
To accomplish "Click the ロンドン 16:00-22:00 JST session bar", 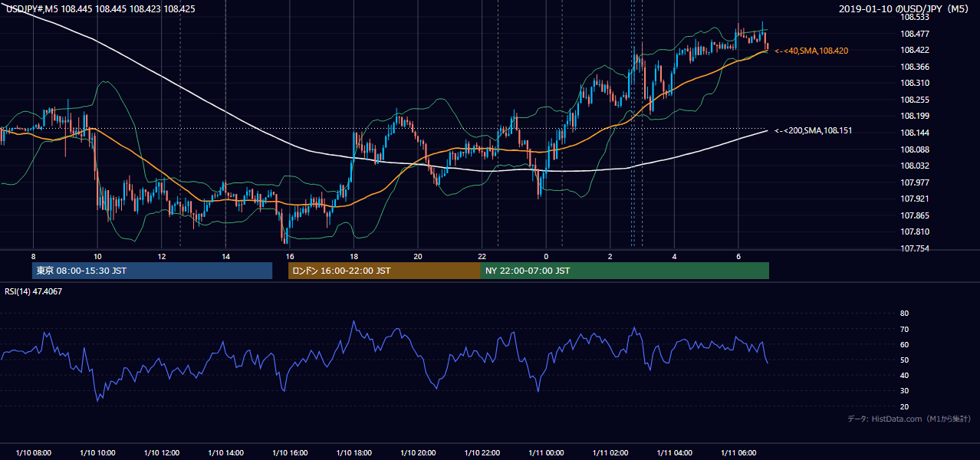I will click(384, 271).
